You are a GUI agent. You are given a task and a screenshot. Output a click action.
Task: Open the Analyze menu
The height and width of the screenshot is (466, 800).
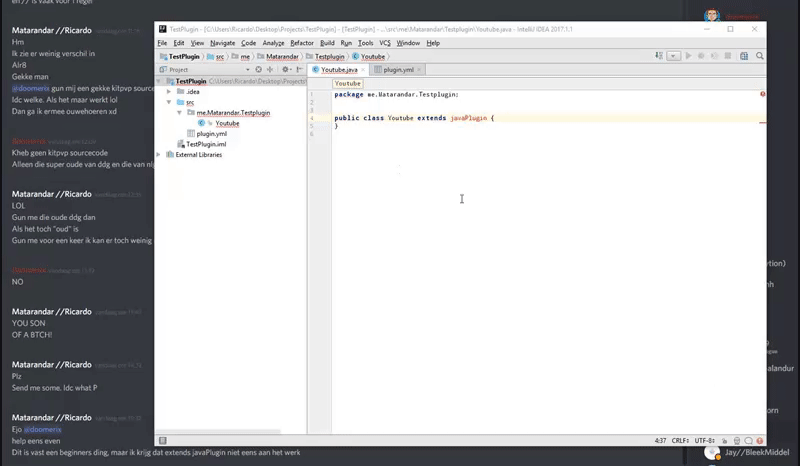pyautogui.click(x=273, y=43)
